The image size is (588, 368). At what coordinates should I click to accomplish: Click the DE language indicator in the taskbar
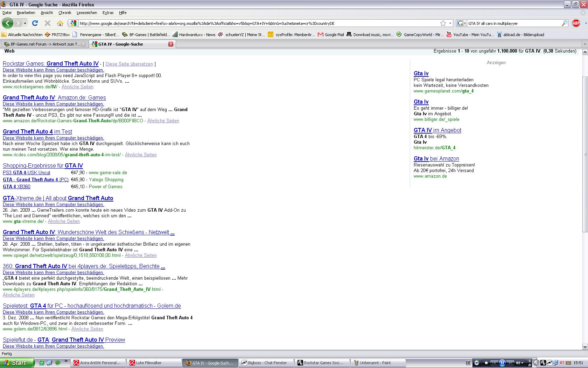468,363
